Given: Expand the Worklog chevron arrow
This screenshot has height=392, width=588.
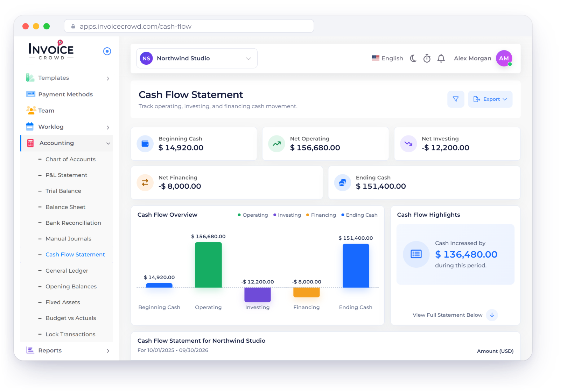Looking at the screenshot, I should click(108, 127).
